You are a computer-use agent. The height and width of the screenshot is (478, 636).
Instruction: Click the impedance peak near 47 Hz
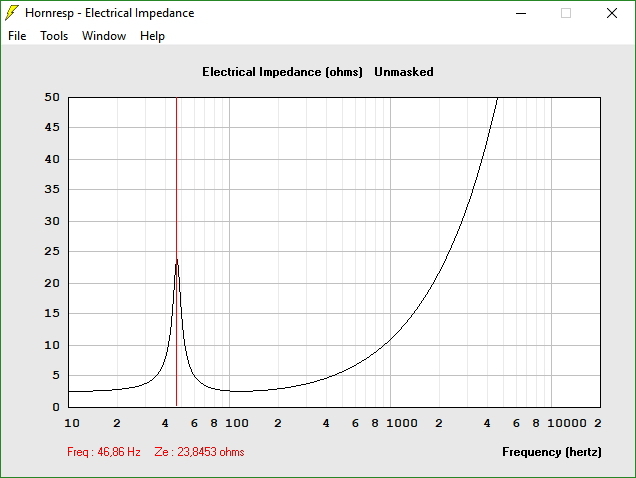[177, 261]
